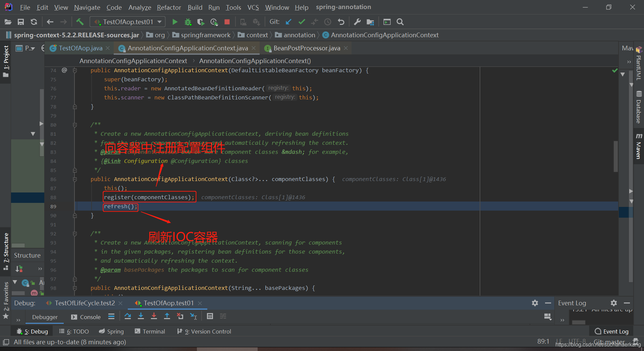This screenshot has height=351, width=644.
Task: Close the AnnotationConfigApplicationContext.java tab
Action: (x=254, y=48)
